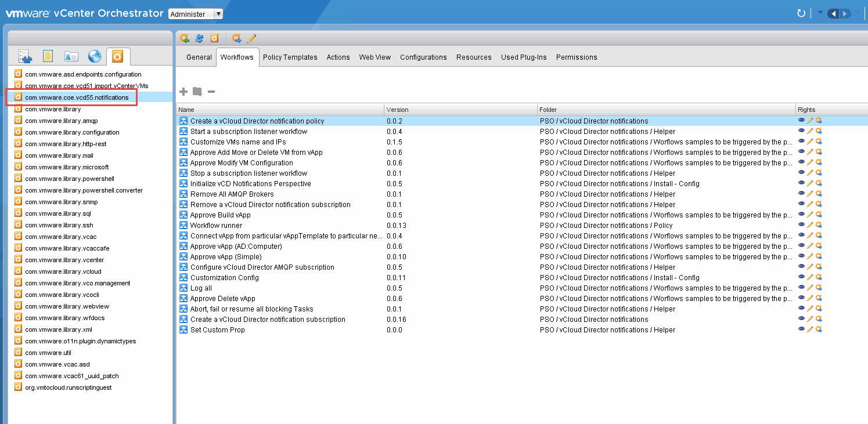
Task: Click the blue synchronize arrows toolbar icon
Action: pyautogui.click(x=199, y=38)
